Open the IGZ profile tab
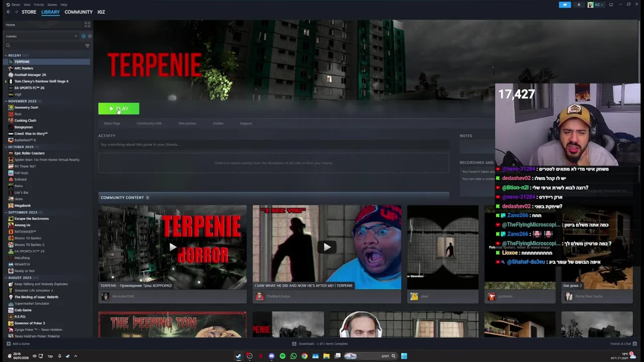 click(101, 12)
